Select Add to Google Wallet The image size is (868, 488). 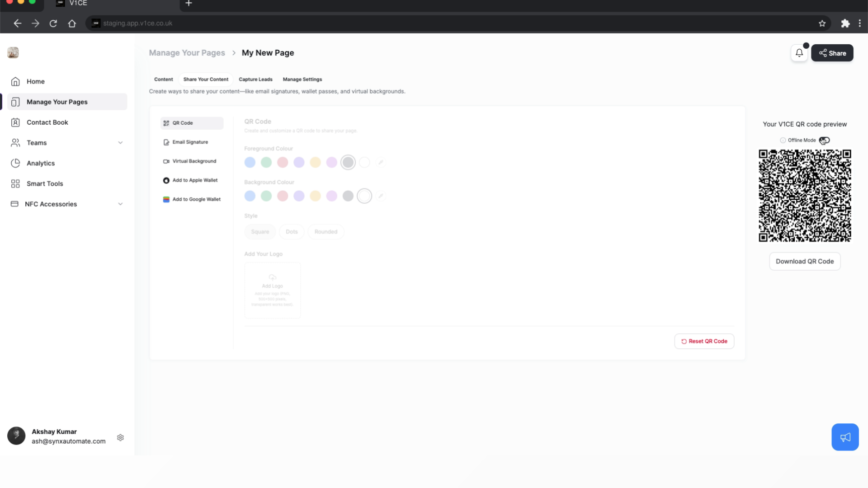192,199
